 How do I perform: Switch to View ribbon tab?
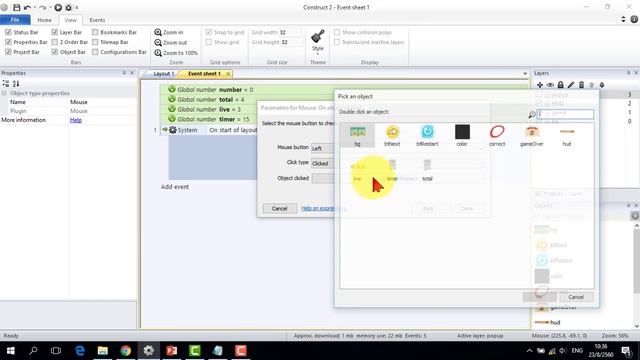pyautogui.click(x=70, y=20)
